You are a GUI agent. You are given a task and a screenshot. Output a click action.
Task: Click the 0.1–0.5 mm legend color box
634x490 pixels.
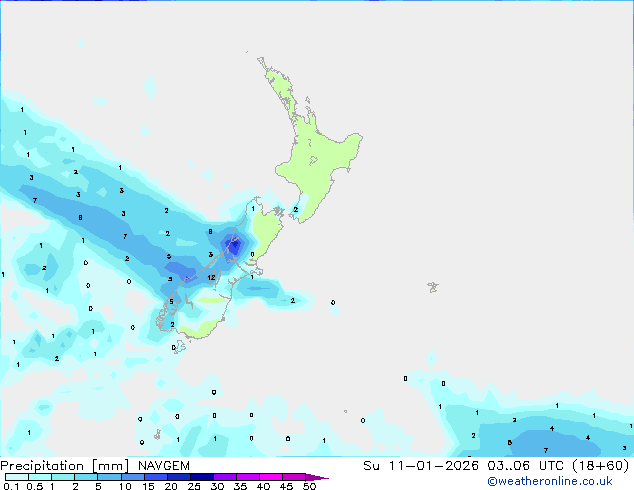pos(17,477)
